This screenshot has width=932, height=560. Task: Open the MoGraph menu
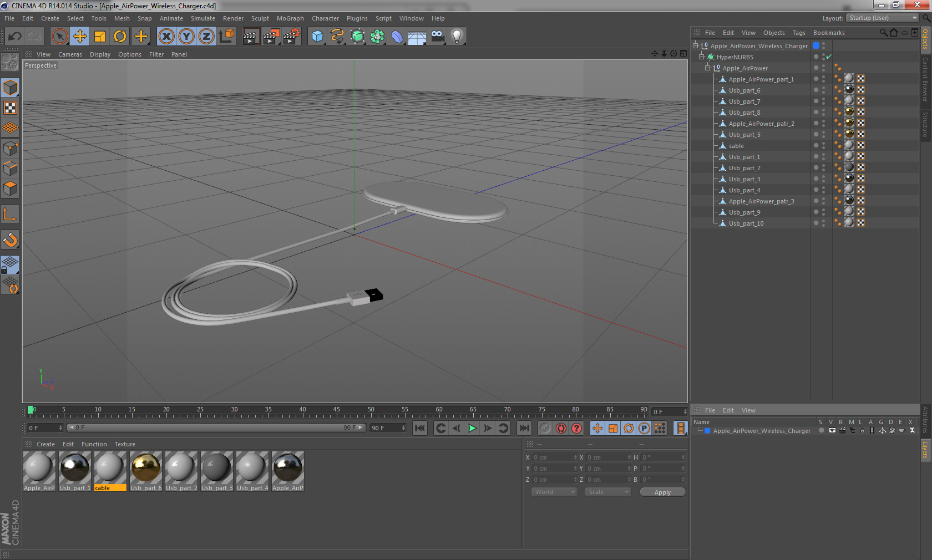tap(290, 18)
